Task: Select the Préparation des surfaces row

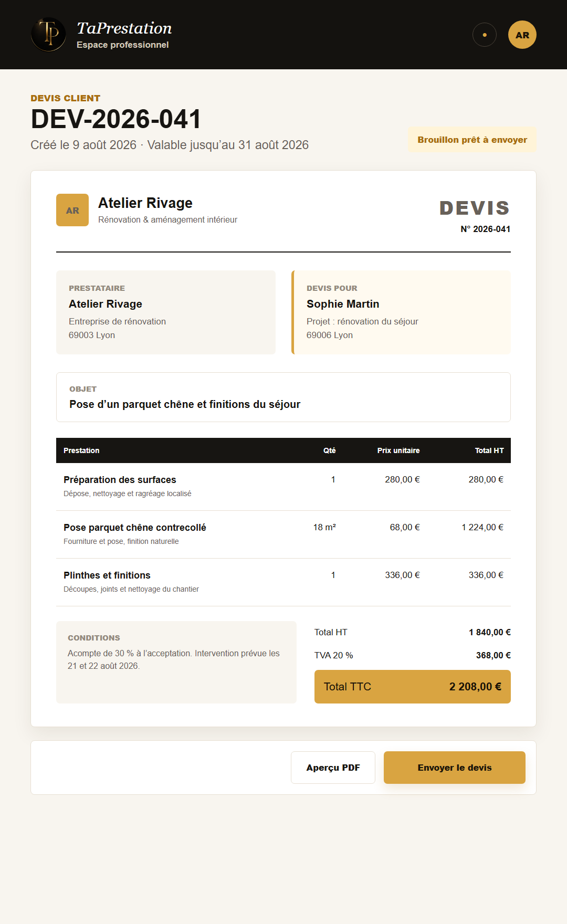Action: [283, 487]
